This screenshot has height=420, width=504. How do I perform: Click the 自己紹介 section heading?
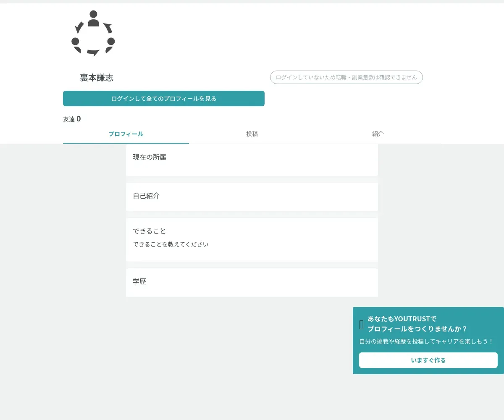point(146,196)
